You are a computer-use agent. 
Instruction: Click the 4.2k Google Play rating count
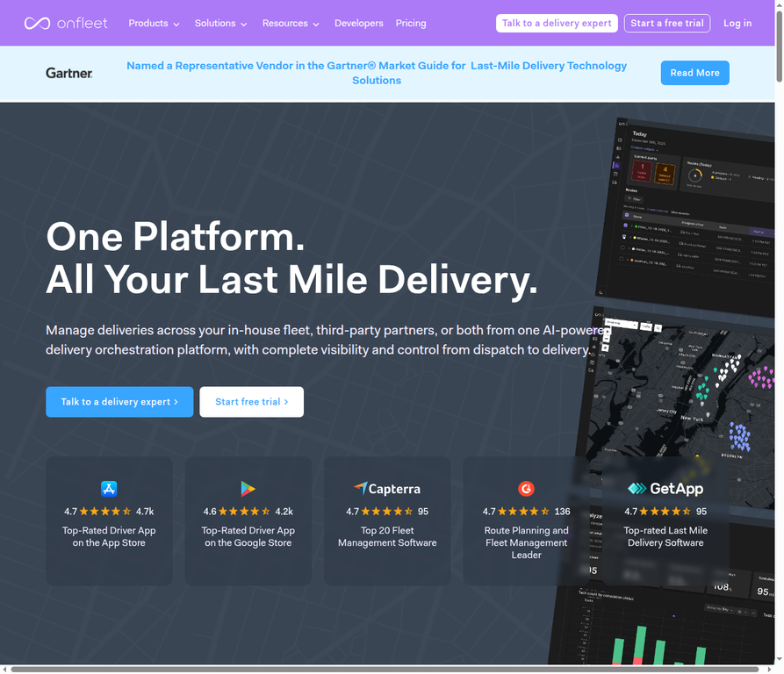pyautogui.click(x=284, y=512)
